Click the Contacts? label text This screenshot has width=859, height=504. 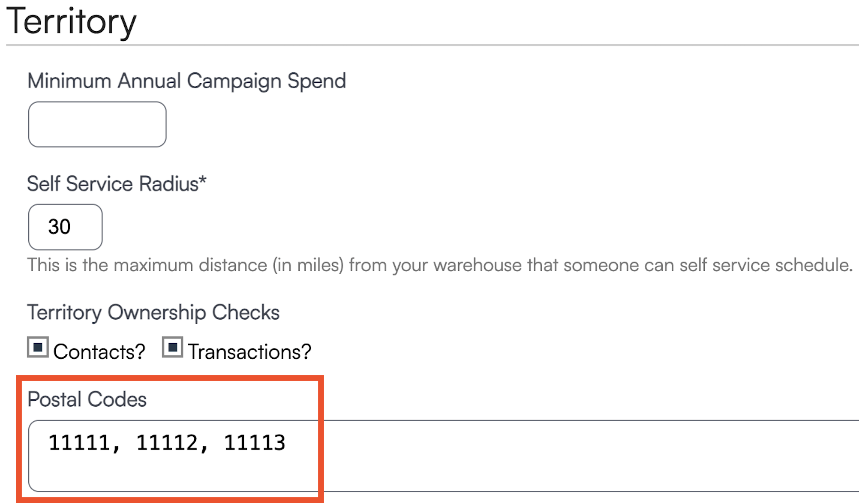click(99, 352)
